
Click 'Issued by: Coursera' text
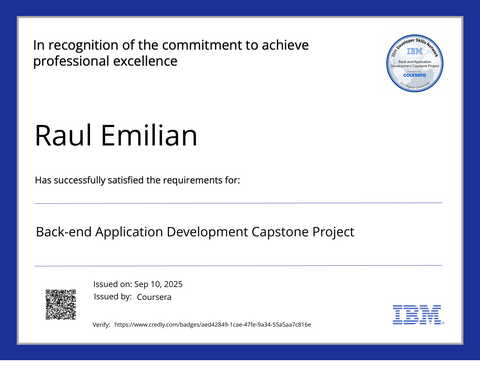132,297
